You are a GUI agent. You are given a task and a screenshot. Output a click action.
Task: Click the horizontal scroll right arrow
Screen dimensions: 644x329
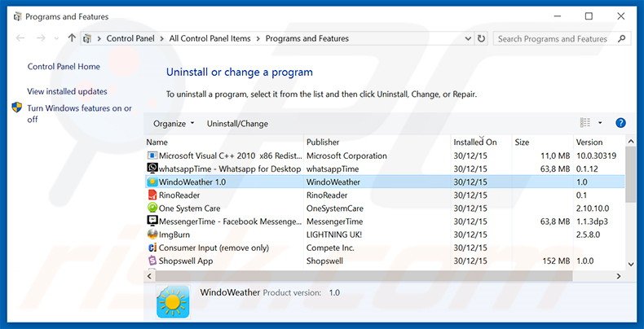point(619,276)
